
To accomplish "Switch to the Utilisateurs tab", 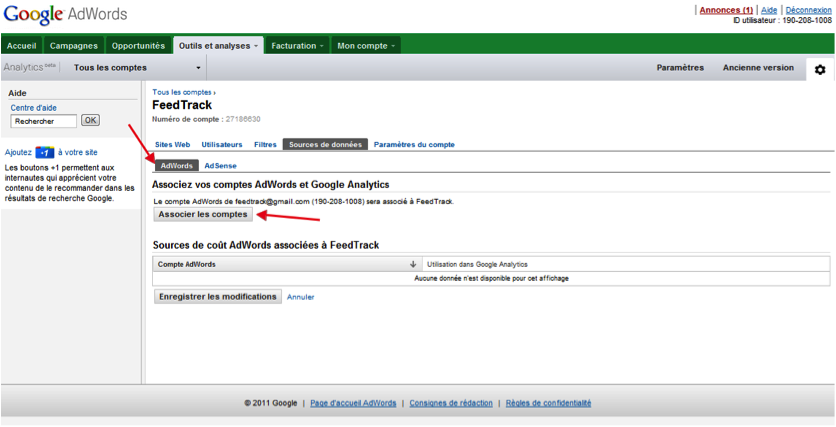I will pyautogui.click(x=222, y=144).
